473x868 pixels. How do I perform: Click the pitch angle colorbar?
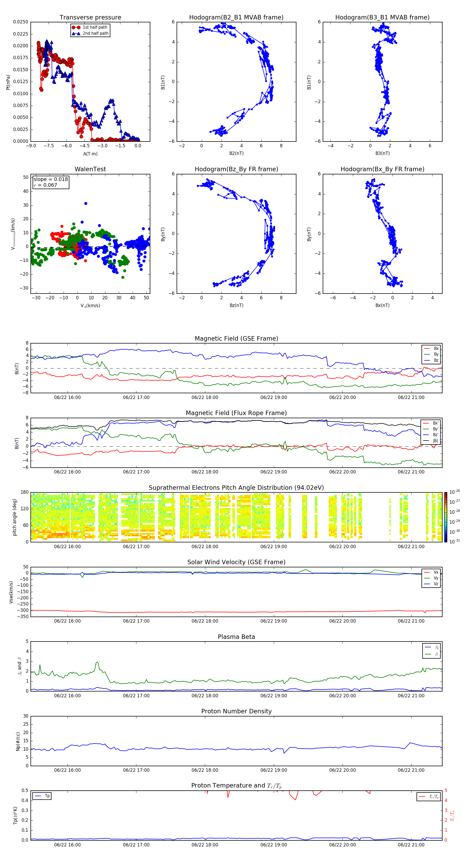pos(446,517)
